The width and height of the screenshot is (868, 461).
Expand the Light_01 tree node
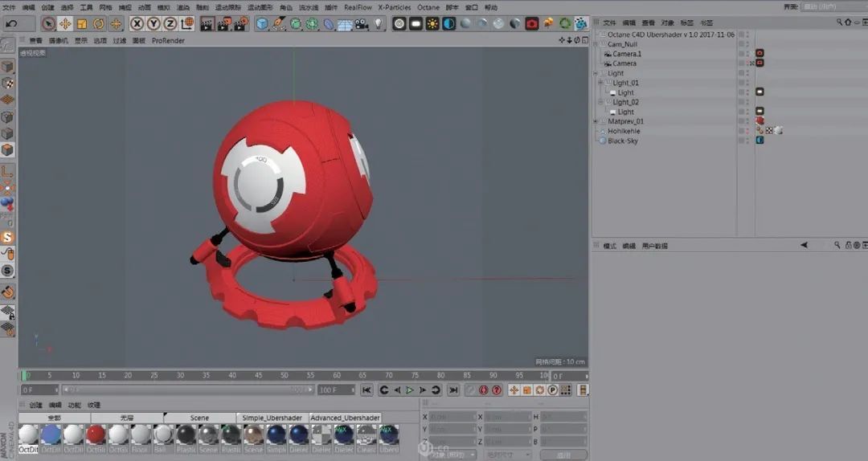pos(600,83)
